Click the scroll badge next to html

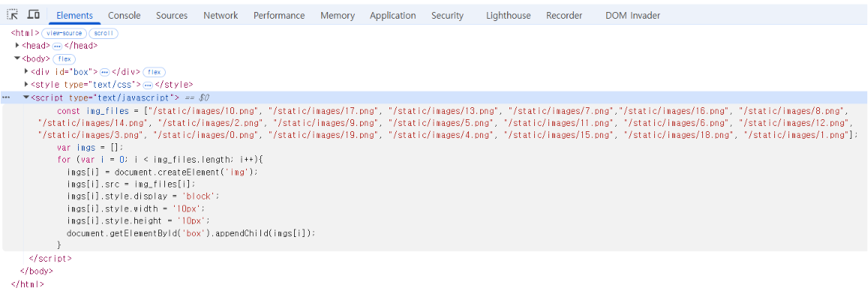(x=104, y=33)
